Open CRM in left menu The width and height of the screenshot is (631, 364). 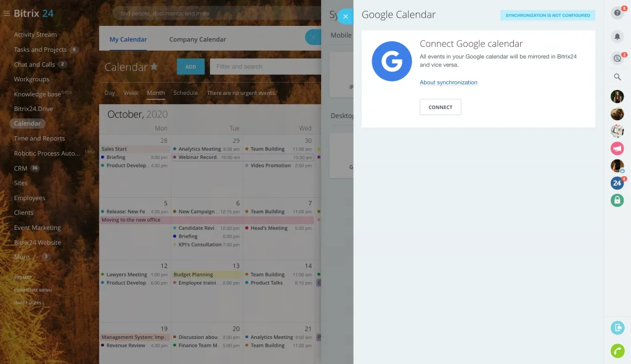point(20,168)
